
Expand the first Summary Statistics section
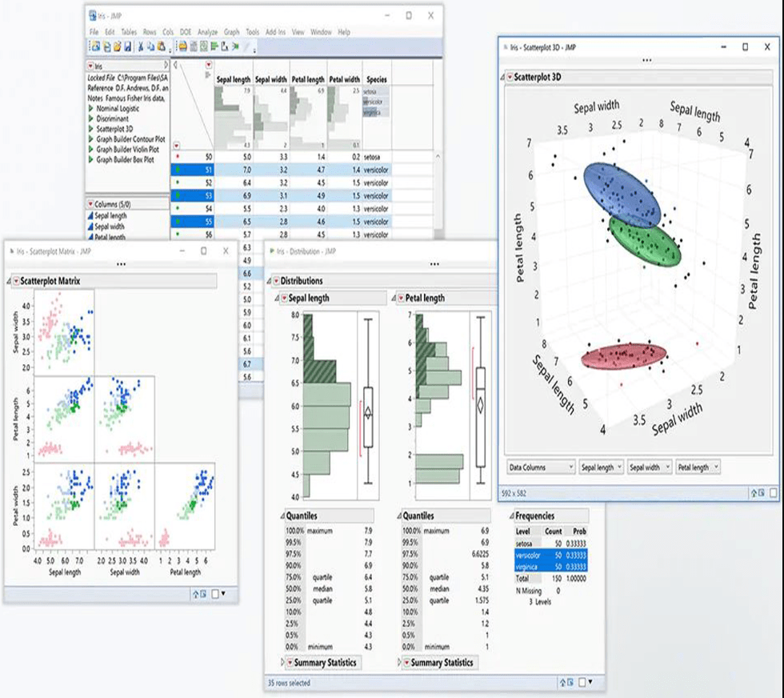click(288, 663)
